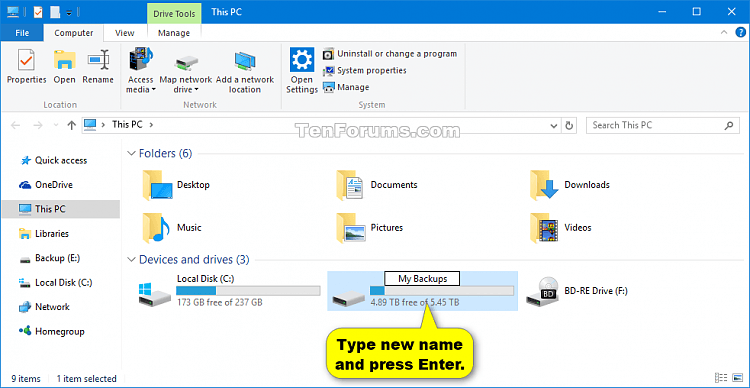Click the My Backups rename text field
Screen dimensions: 750x388
pyautogui.click(x=422, y=278)
